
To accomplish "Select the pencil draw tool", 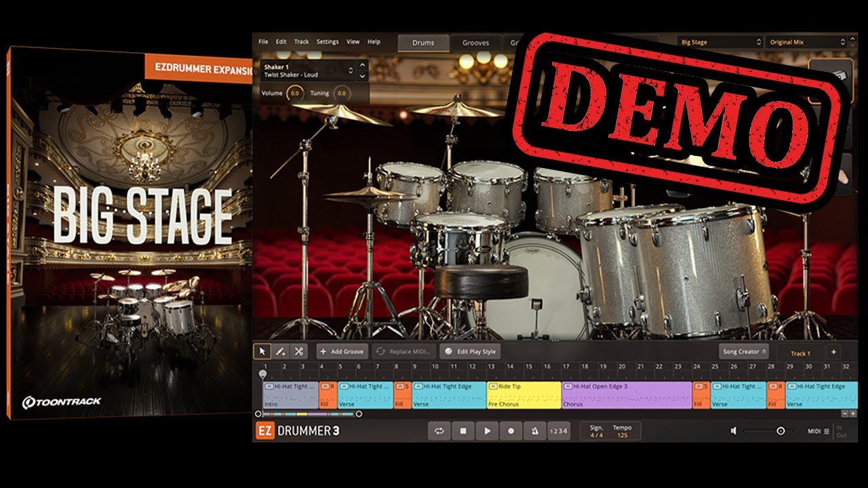I will coord(280,352).
